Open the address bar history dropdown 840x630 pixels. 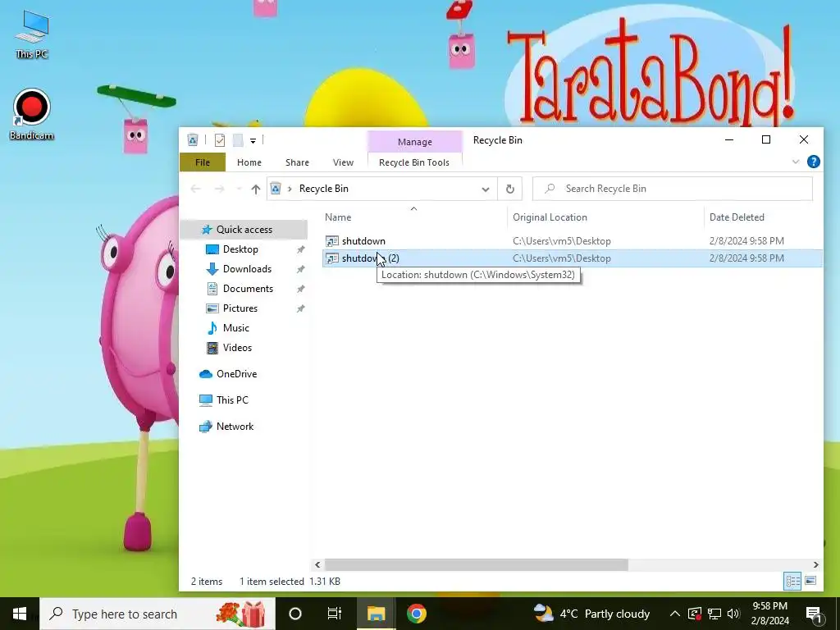pos(486,189)
